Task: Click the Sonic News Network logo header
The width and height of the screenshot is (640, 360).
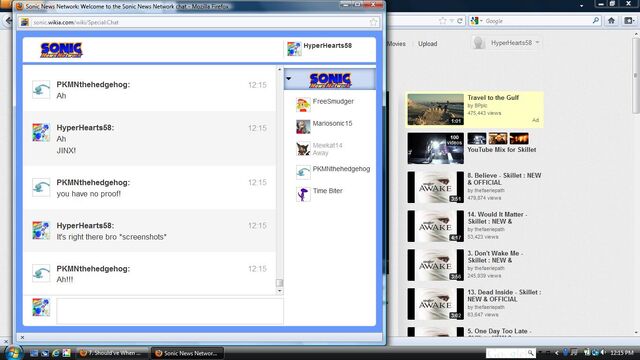Action: click(x=61, y=50)
